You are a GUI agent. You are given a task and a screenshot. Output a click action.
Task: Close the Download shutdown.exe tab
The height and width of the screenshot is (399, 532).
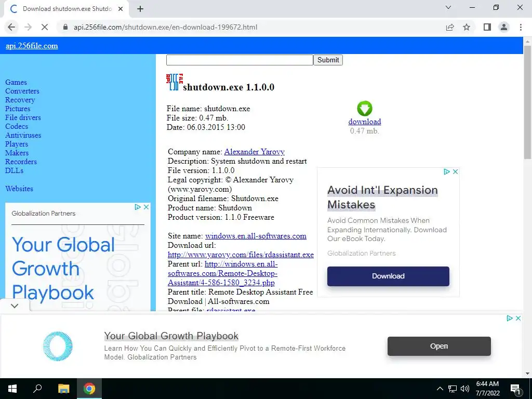point(121,9)
